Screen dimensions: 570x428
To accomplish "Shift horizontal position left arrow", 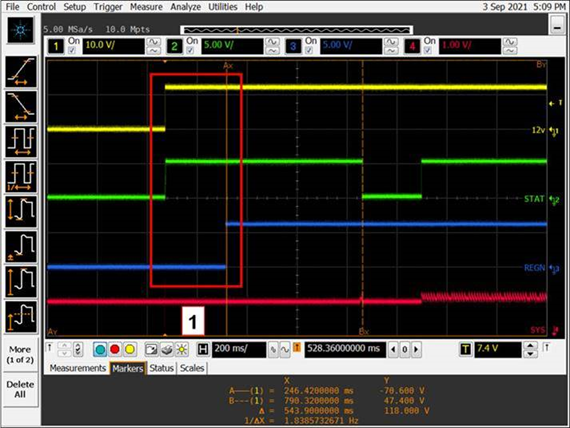I will (x=393, y=349).
